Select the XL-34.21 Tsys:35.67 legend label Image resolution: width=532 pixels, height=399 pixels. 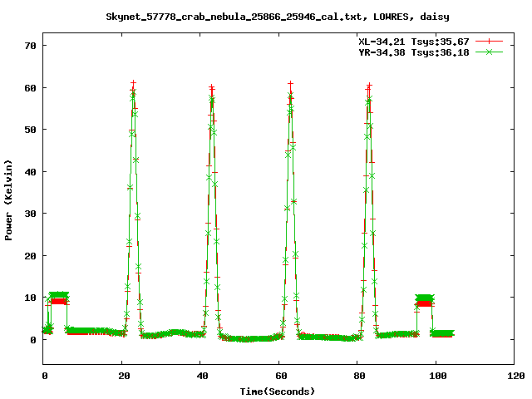(x=414, y=42)
